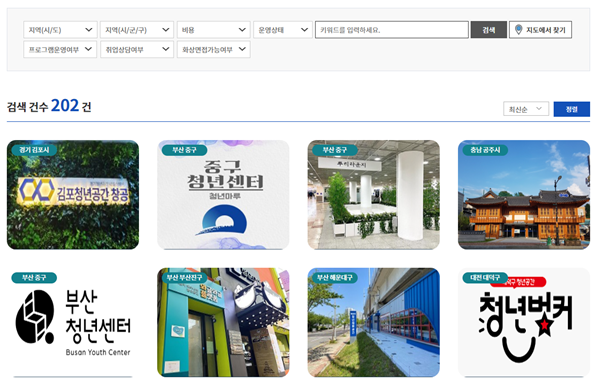The width and height of the screenshot is (600, 382).
Task: Click the dark 검색 search button
Action: (x=489, y=30)
